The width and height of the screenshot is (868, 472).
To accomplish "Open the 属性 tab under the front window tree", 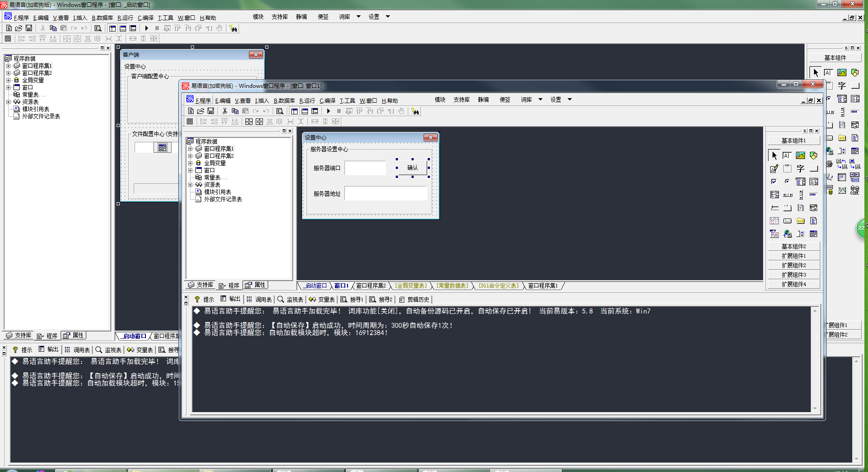I will 255,285.
